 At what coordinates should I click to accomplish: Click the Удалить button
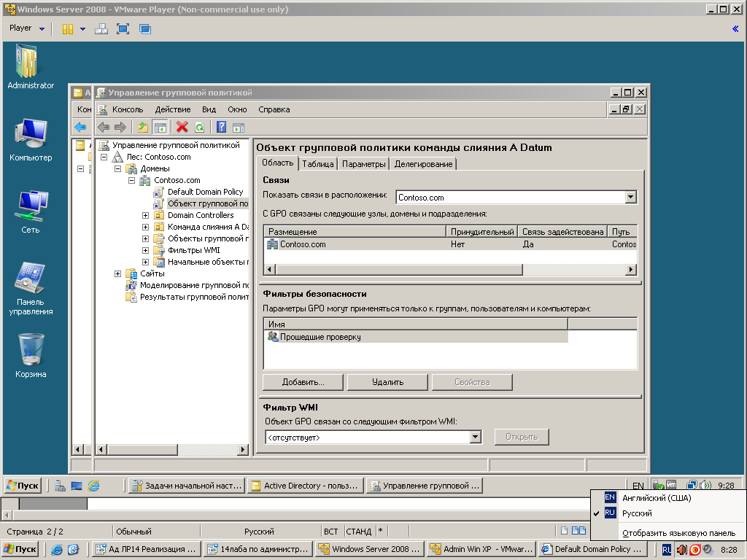click(387, 382)
